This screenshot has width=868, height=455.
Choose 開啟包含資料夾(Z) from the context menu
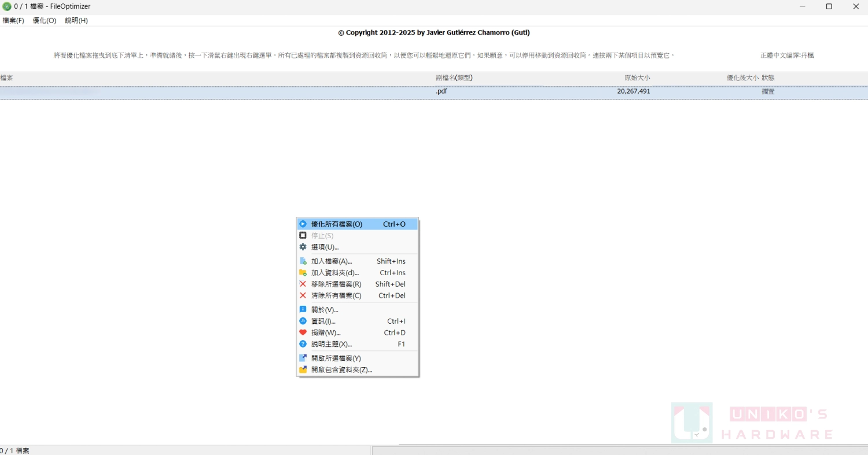[341, 370]
